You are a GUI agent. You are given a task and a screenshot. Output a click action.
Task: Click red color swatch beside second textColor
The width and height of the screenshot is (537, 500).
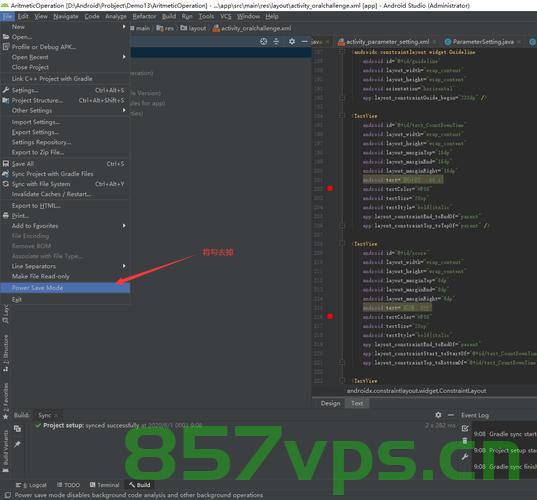(330, 316)
